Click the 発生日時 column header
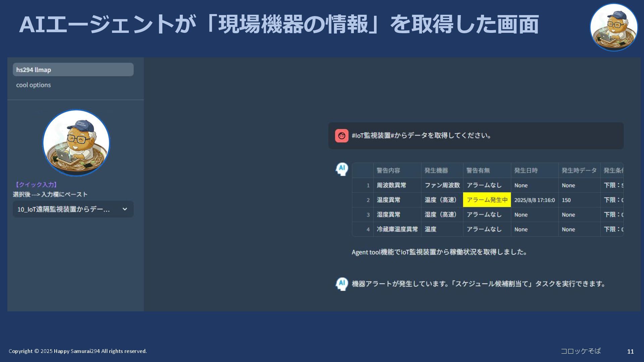The height and width of the screenshot is (362, 644). (526, 171)
